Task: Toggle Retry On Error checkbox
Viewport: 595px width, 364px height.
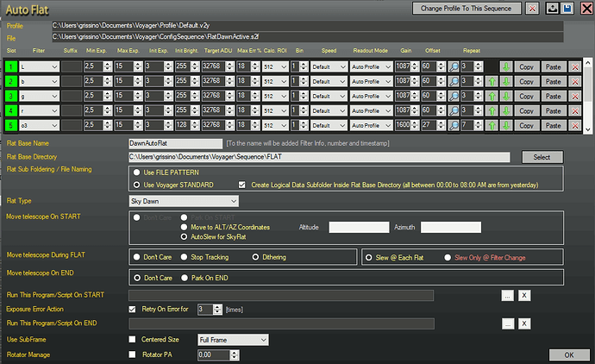Action: pos(132,309)
